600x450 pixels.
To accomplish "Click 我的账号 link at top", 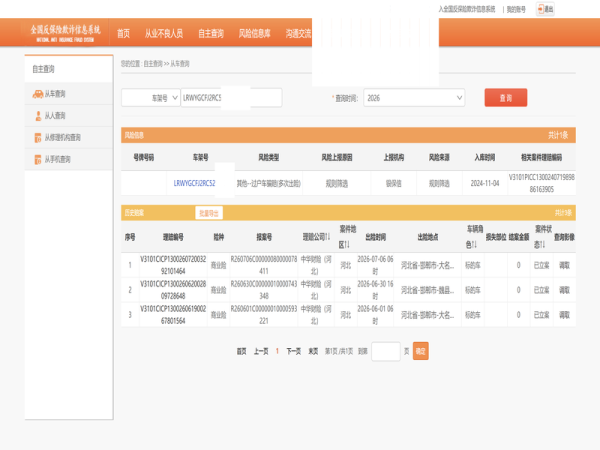I will coord(516,10).
